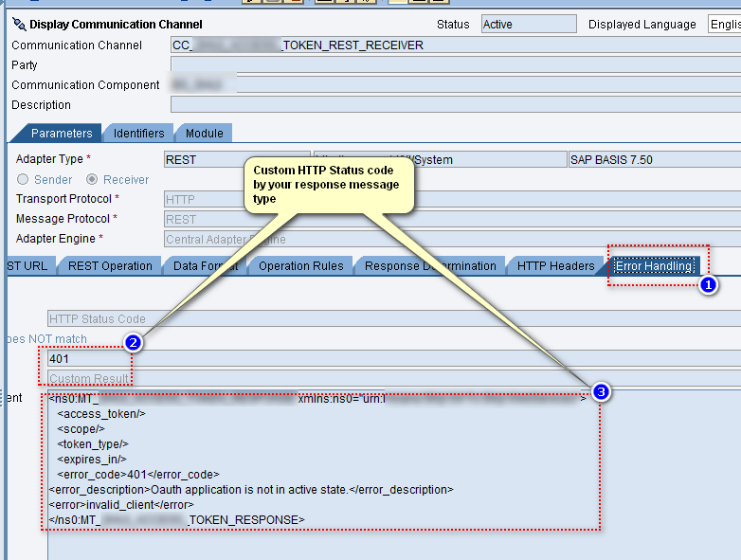Screen dimensions: 741x560
Task: Go to the Module tab
Action: (x=204, y=134)
